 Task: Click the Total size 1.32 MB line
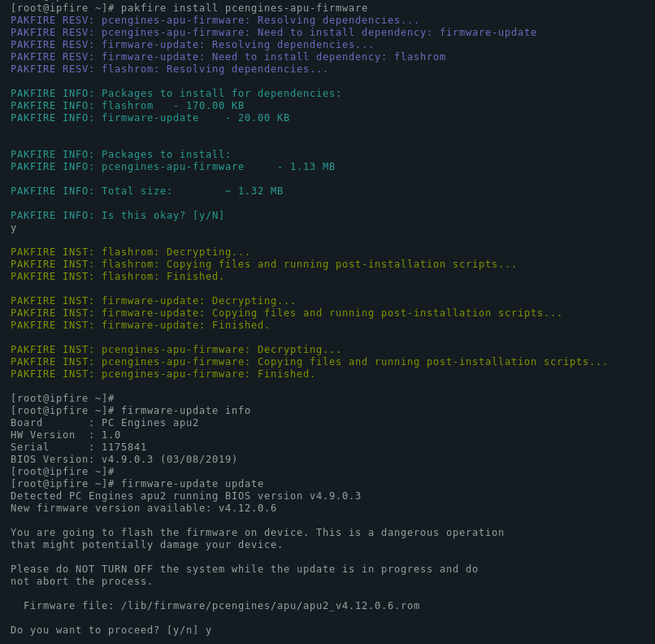[x=146, y=191]
